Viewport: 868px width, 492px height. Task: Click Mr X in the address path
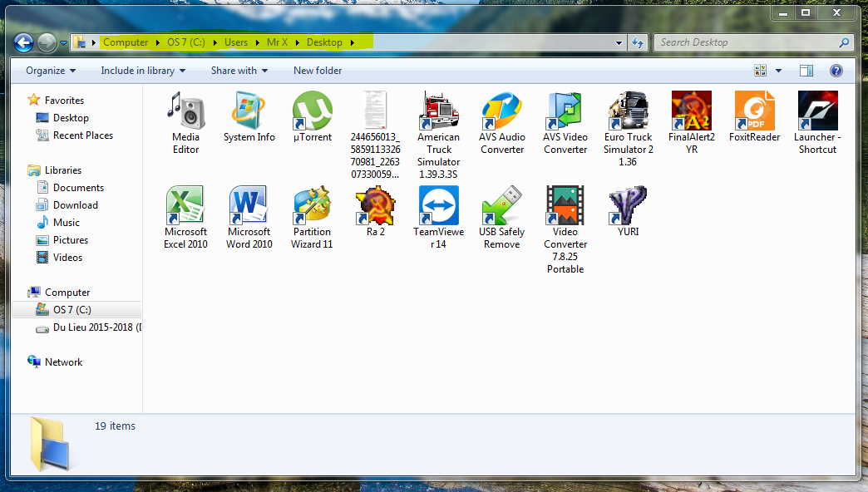click(x=278, y=42)
